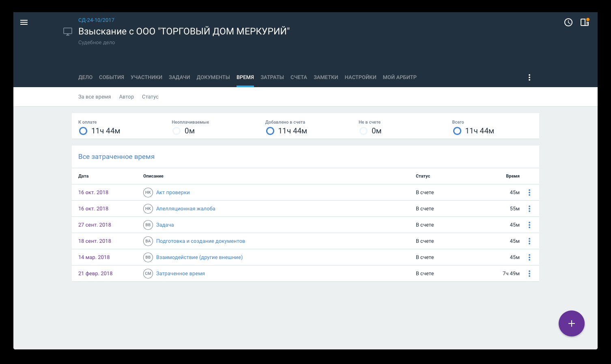The width and height of the screenshot is (611, 364).
Task: Switch to the ДОКУМЕНТЫ tab
Action: (x=213, y=77)
